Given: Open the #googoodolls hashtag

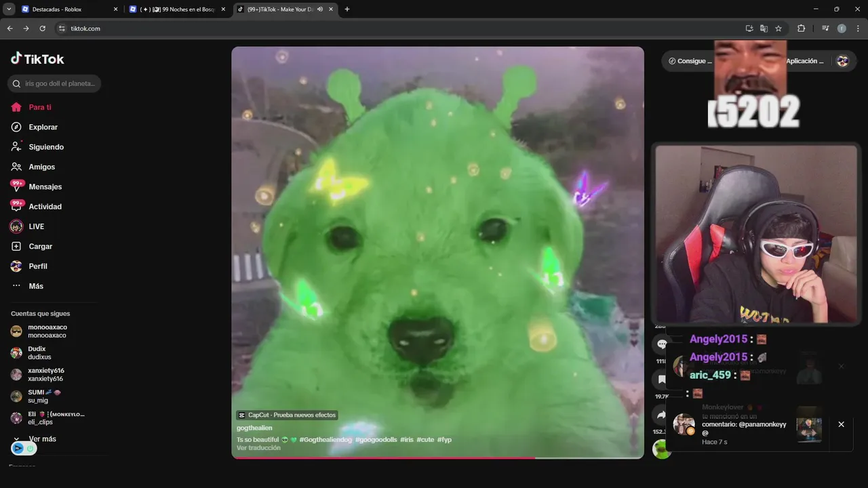Looking at the screenshot, I should [x=376, y=440].
